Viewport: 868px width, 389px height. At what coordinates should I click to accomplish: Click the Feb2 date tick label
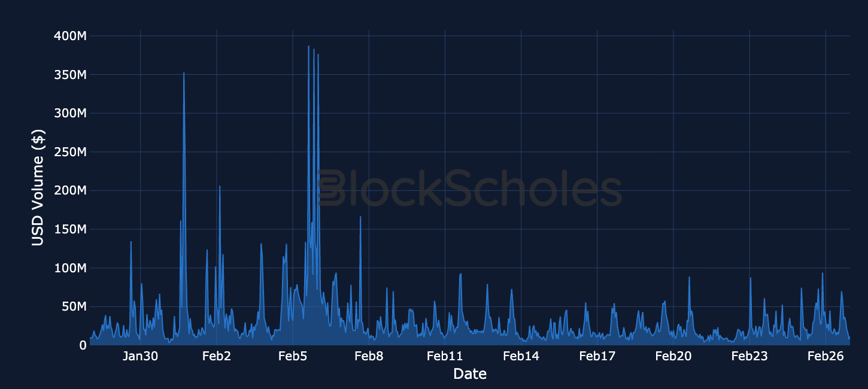tap(217, 357)
